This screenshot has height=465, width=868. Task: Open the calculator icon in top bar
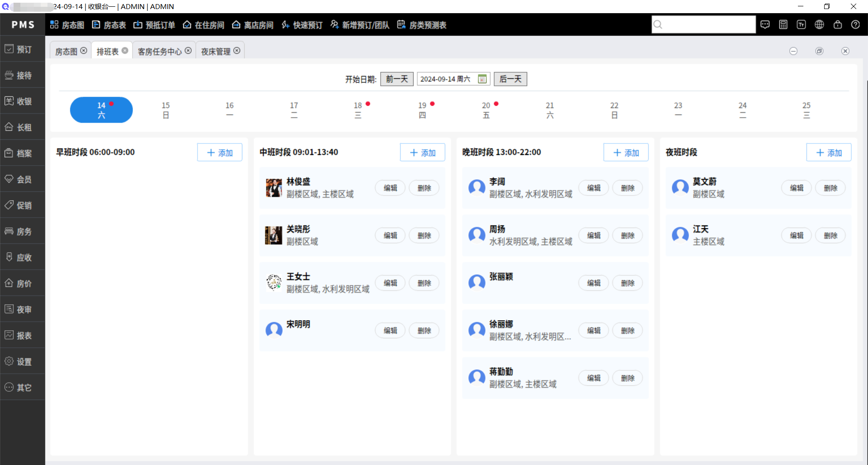[x=783, y=25]
